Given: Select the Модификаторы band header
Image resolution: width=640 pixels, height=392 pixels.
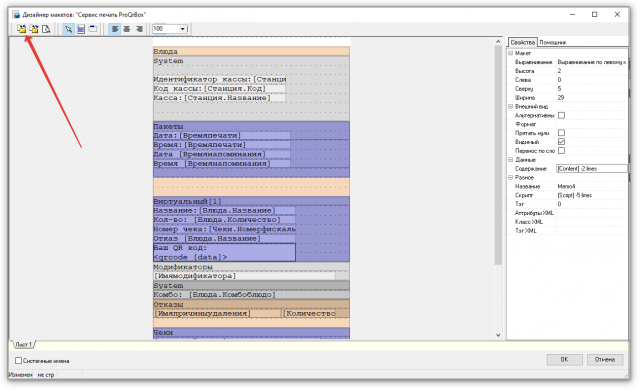Looking at the screenshot, I should [251, 267].
